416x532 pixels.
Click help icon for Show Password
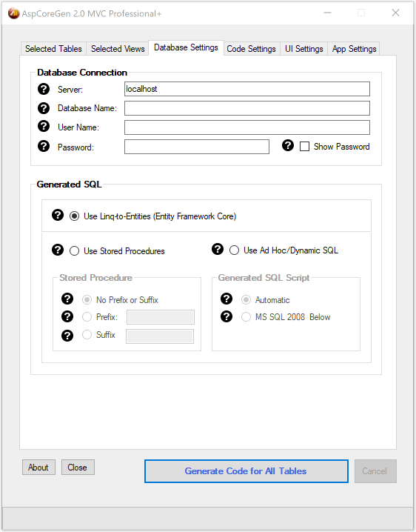pos(288,145)
